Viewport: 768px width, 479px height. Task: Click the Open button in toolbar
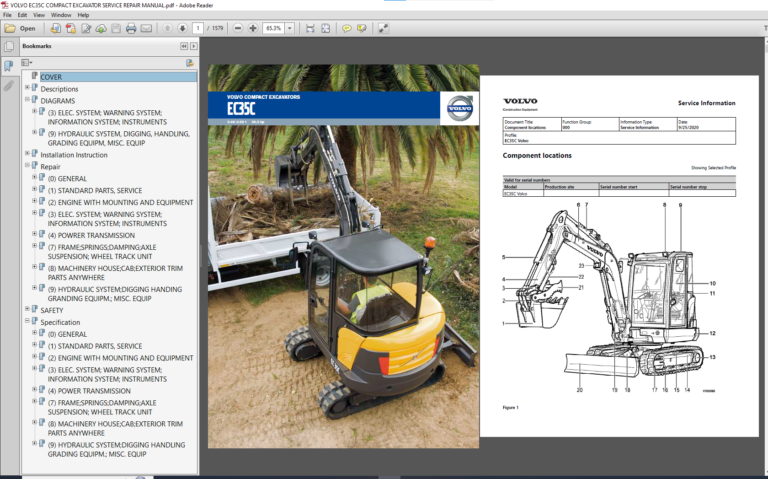(x=22, y=29)
